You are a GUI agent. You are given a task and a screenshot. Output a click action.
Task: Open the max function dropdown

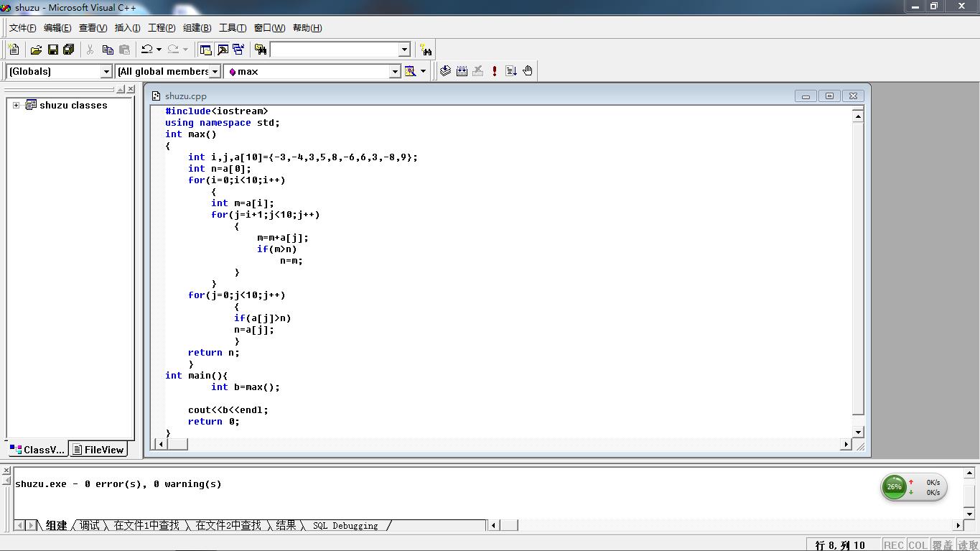(x=395, y=71)
